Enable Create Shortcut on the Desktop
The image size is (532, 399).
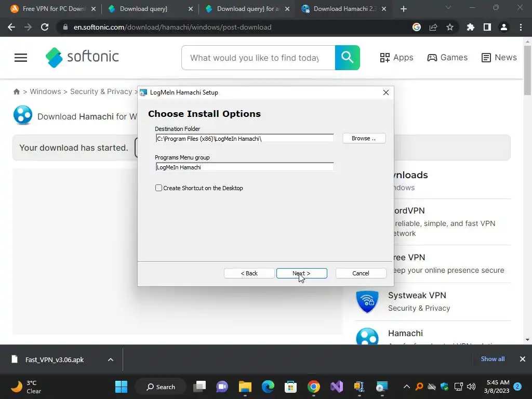(x=158, y=188)
